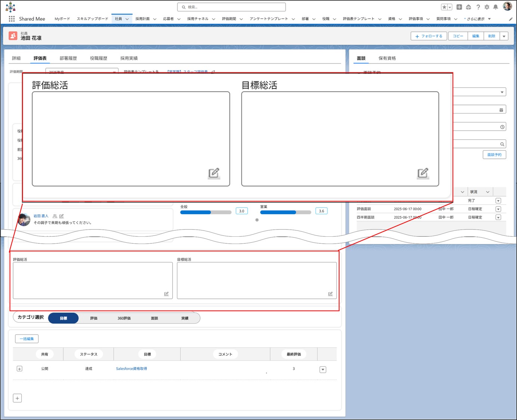Select the 360評価 category pill
517x420 pixels.
click(124, 318)
